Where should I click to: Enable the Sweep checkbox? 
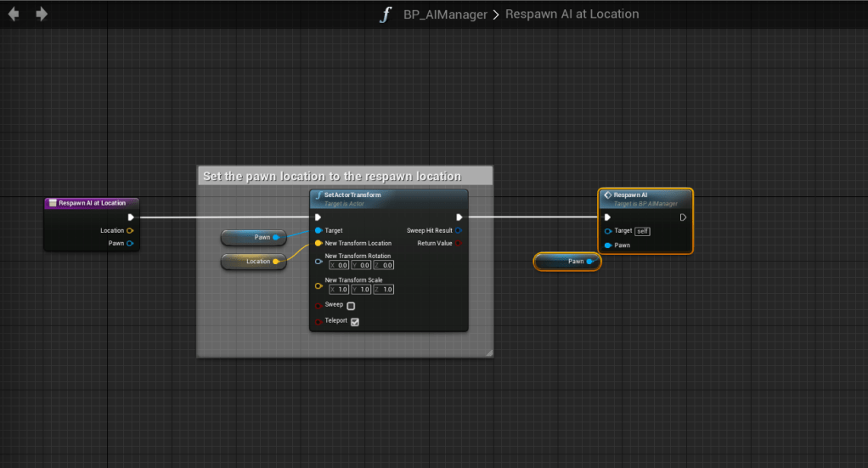[351, 306]
